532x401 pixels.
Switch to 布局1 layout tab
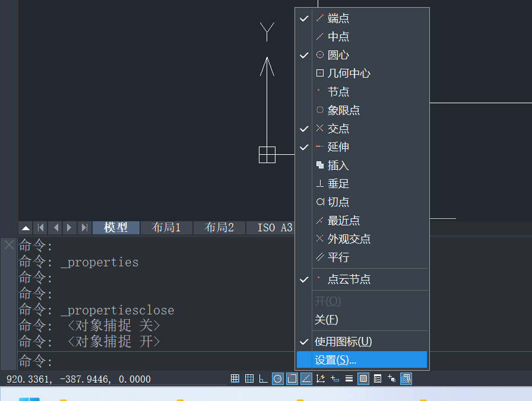(166, 228)
